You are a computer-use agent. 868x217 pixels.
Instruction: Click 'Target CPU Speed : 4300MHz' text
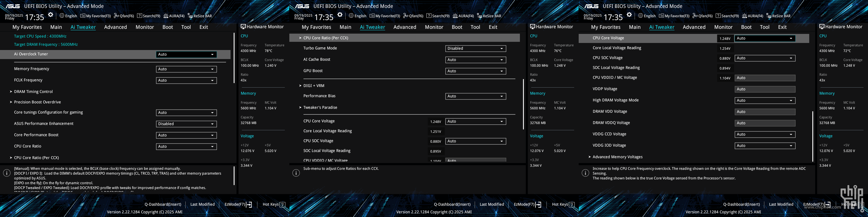40,36
